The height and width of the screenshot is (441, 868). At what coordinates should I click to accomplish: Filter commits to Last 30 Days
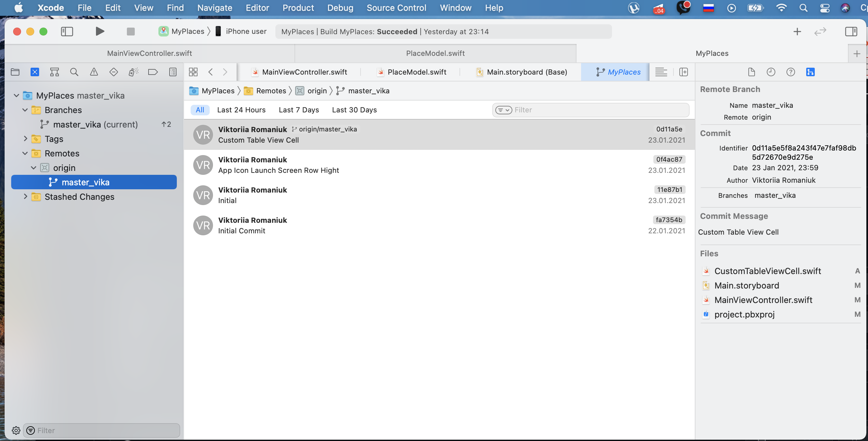[x=354, y=110]
